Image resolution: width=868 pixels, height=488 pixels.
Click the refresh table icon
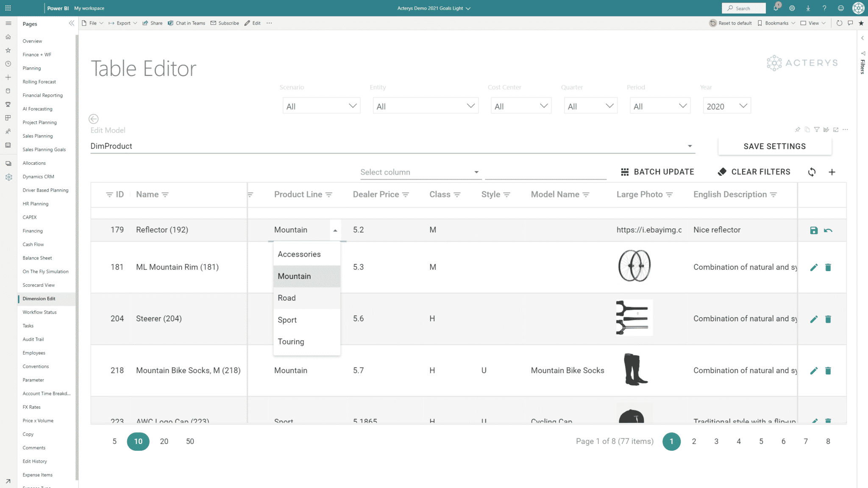point(812,172)
